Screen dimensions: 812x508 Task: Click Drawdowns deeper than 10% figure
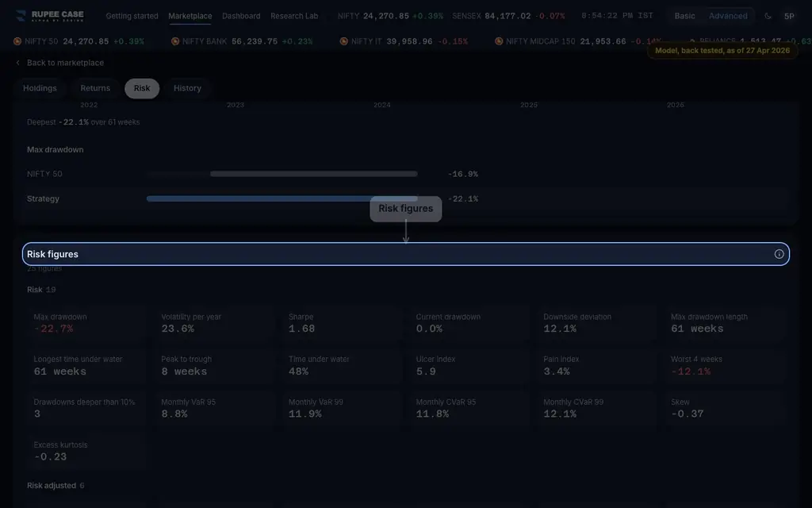86,409
